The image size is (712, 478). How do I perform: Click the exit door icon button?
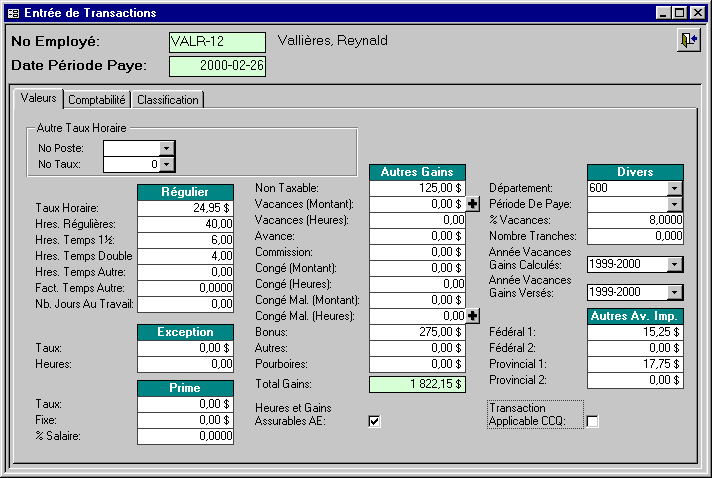click(688, 40)
